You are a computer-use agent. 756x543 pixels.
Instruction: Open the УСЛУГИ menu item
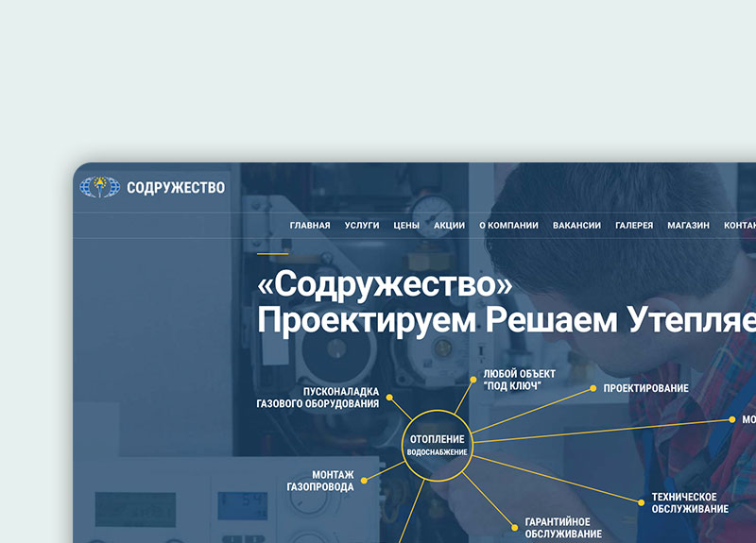tap(362, 226)
